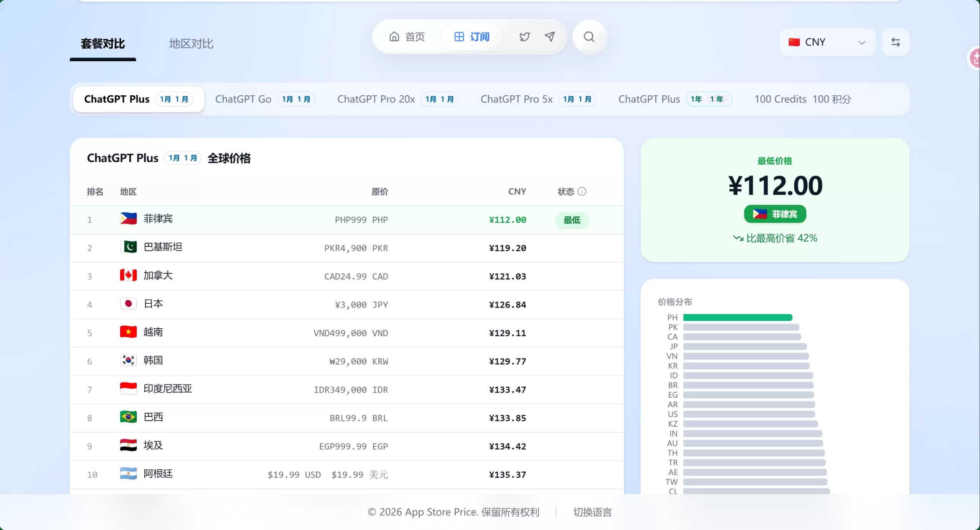Click the green 菲律宾 badge under lowest price

click(x=775, y=214)
